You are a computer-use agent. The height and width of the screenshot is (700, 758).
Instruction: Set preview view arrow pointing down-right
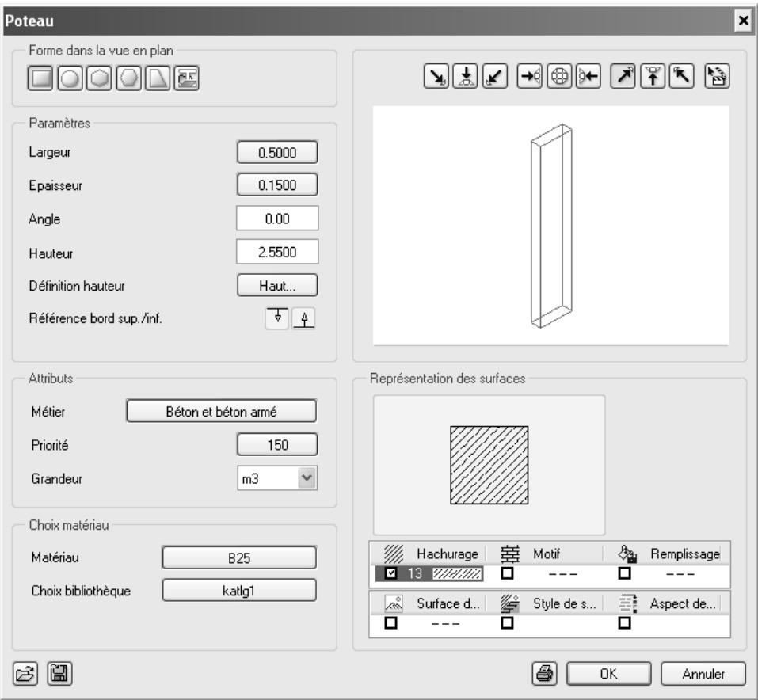coord(436,76)
